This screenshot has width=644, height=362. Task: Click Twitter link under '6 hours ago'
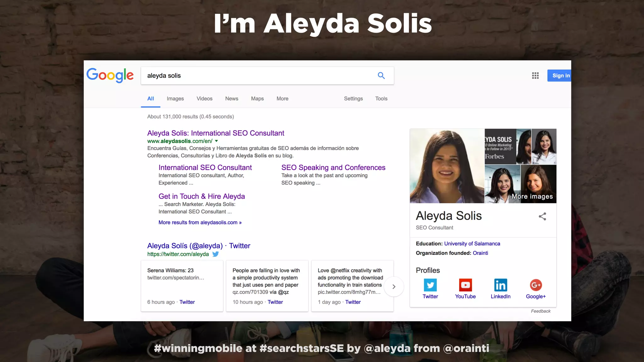point(187,302)
